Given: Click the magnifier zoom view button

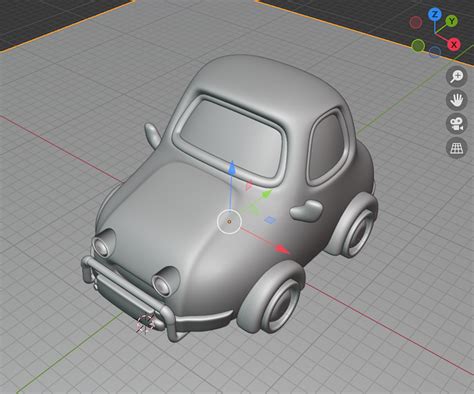Looking at the screenshot, I should point(456,76).
